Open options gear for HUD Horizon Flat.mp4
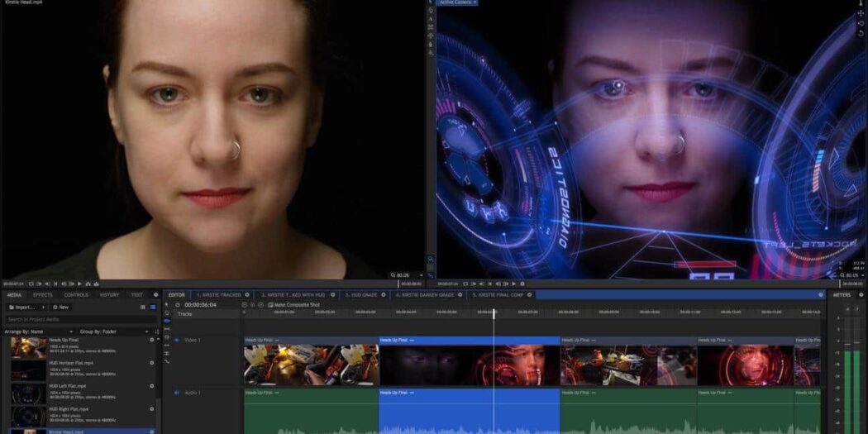Image resolution: width=868 pixels, height=434 pixels. click(x=151, y=363)
